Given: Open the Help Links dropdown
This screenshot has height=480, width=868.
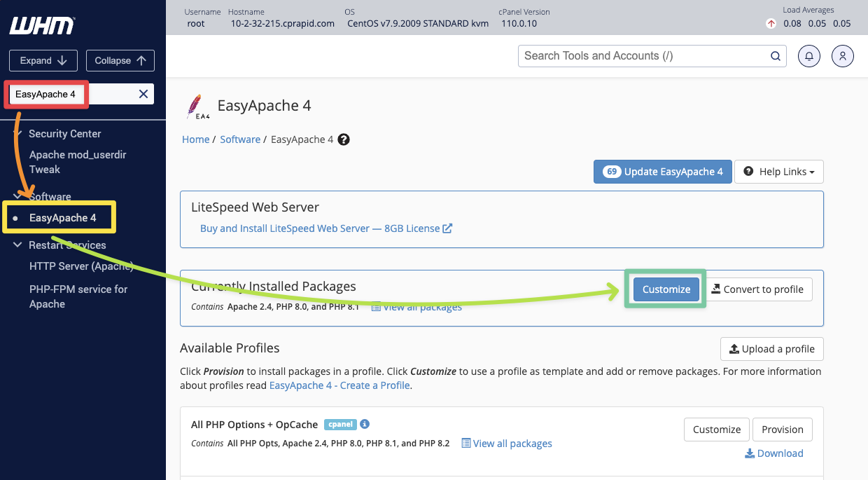Looking at the screenshot, I should [x=778, y=172].
